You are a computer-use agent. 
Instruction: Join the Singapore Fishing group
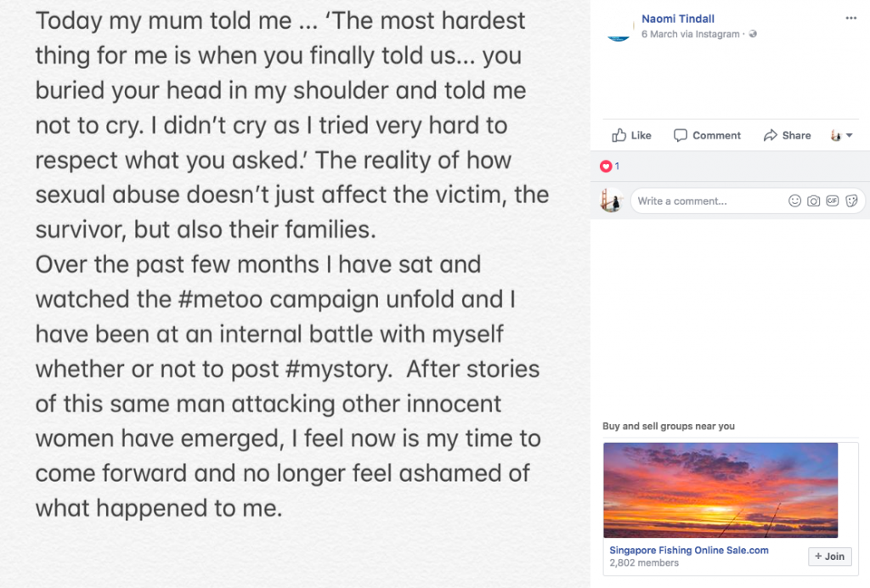pos(829,556)
